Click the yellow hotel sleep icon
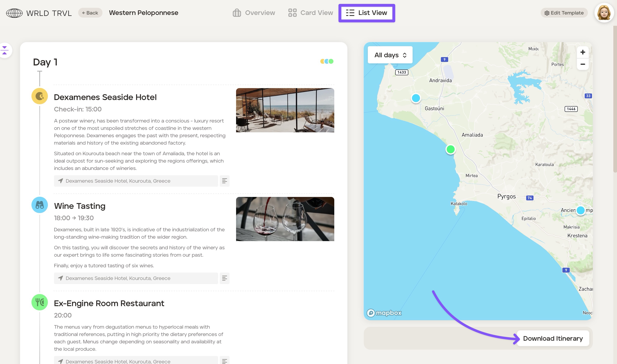 (x=39, y=96)
